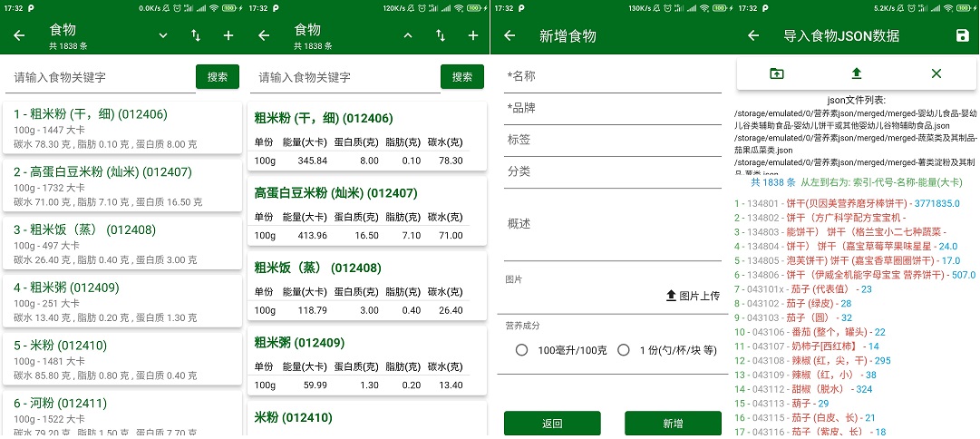Select table card titled 糙米饭（蒸） (012408)
The width and height of the screenshot is (980, 439).
367,286
